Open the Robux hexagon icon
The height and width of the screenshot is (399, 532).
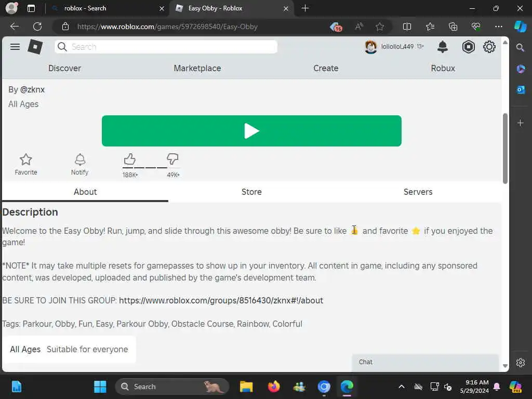(468, 47)
